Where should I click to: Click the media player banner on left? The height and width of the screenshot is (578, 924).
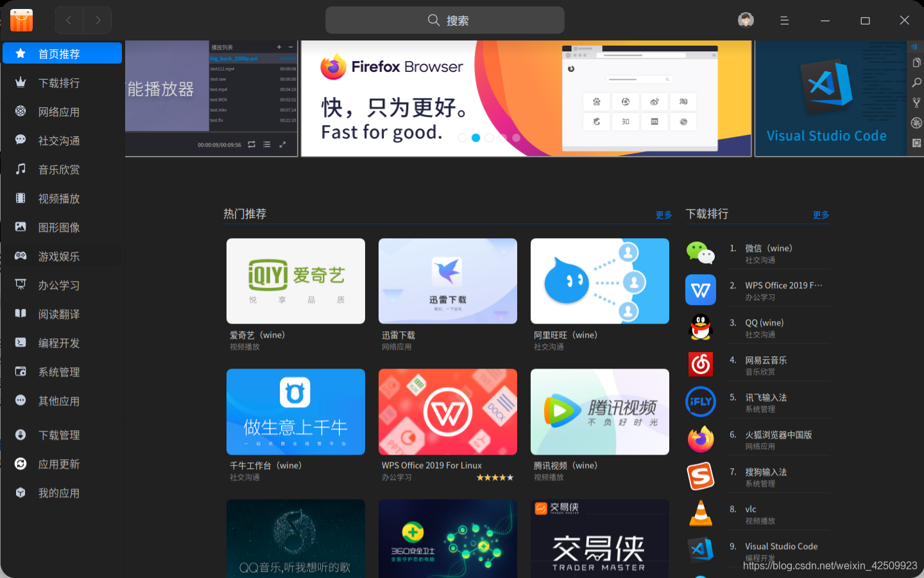coord(212,98)
